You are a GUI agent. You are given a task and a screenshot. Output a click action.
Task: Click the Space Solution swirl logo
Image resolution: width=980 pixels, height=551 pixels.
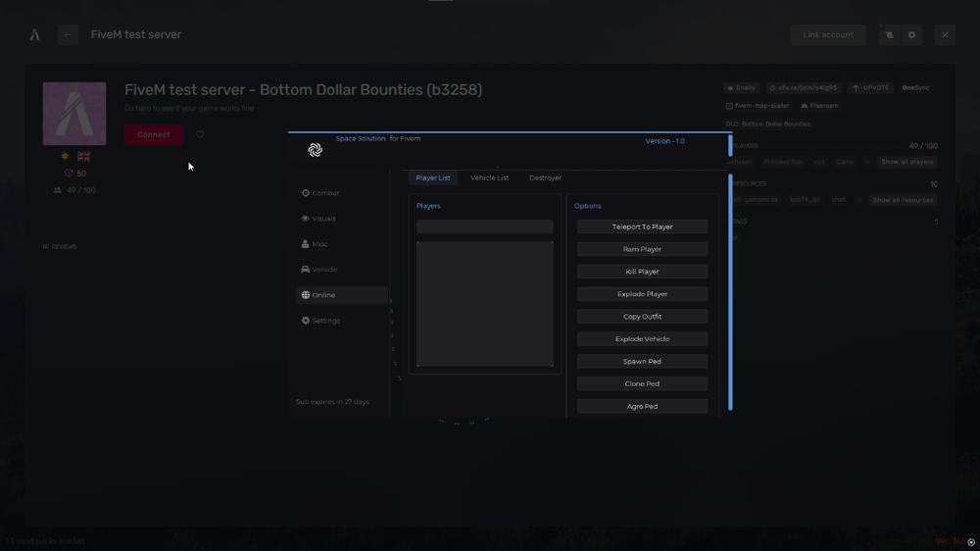316,150
